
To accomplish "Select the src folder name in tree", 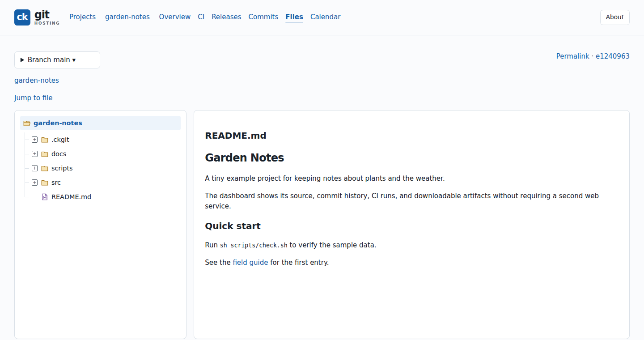I will click(56, 183).
